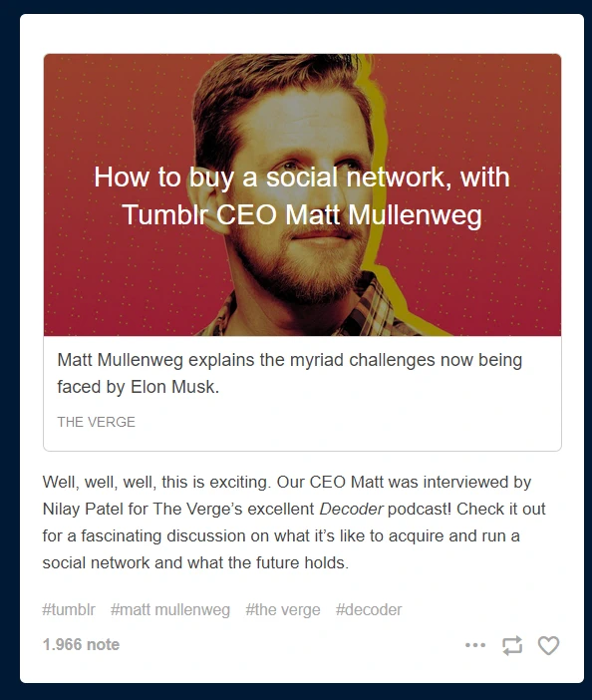The width and height of the screenshot is (592, 700).
Task: Open the #decoder tag
Action: click(369, 610)
